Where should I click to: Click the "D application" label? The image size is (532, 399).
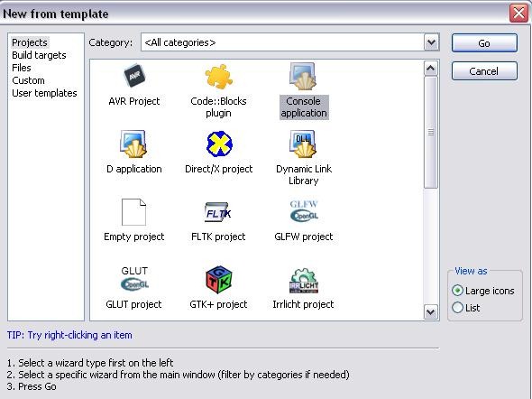(134, 169)
